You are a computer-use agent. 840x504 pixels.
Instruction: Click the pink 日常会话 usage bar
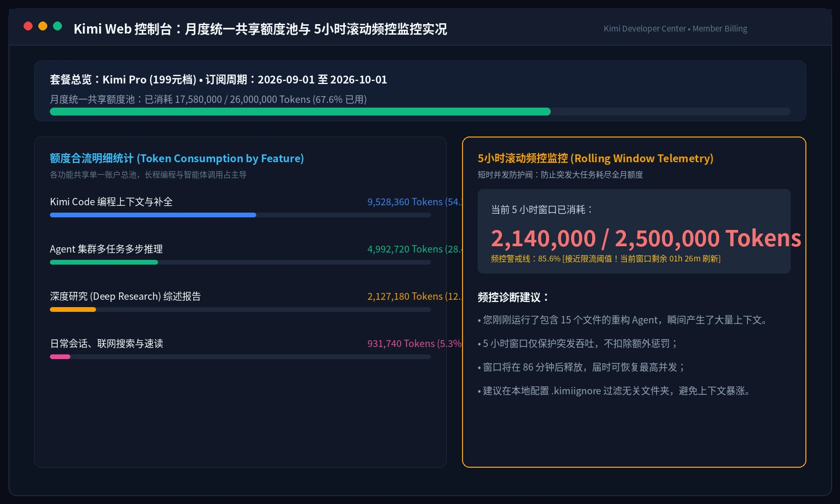[x=60, y=356]
